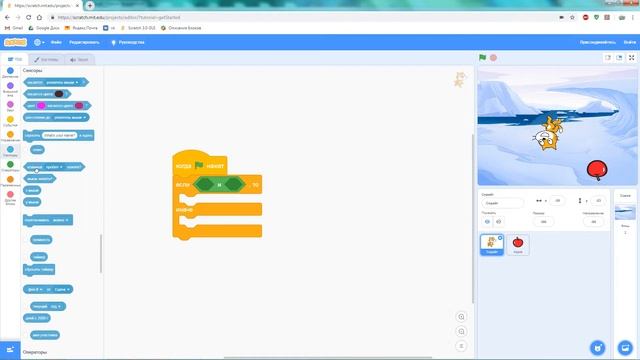Select the События blocks category
Image resolution: width=640 pixels, height=360 pixels.
coord(10,121)
